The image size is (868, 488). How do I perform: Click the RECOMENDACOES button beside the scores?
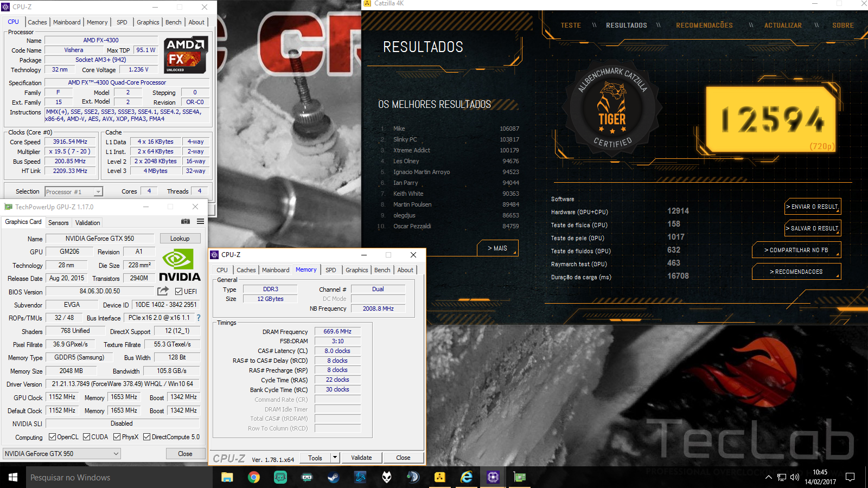tap(796, 272)
